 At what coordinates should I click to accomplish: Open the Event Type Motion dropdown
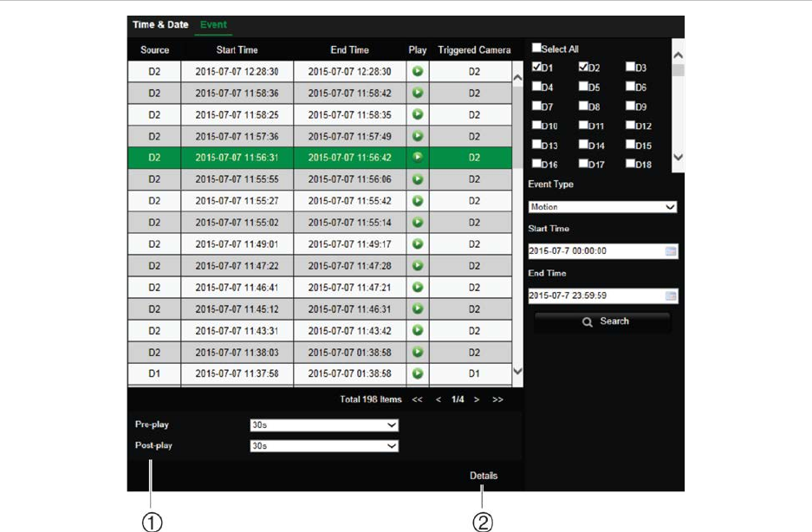coord(602,207)
